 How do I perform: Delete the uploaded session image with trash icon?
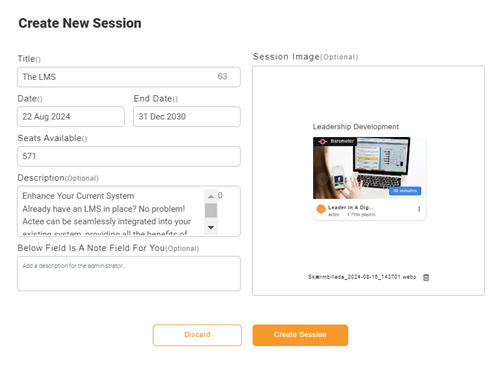(426, 277)
